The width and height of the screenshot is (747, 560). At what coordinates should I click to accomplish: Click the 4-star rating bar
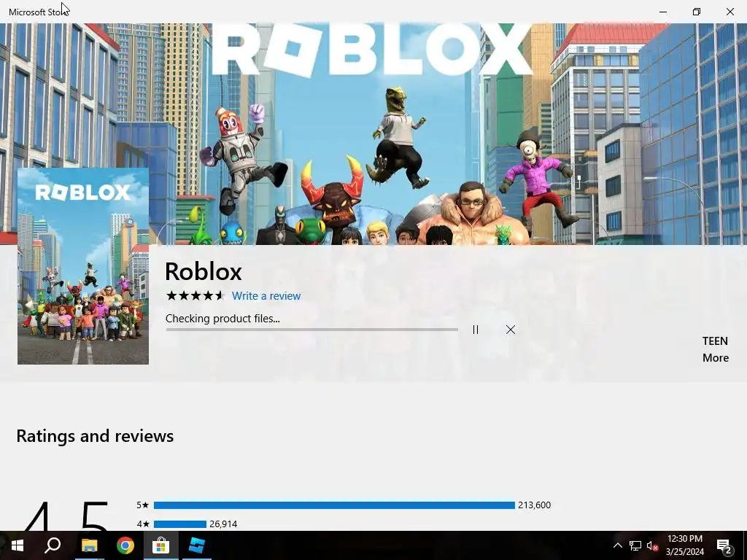pos(179,524)
